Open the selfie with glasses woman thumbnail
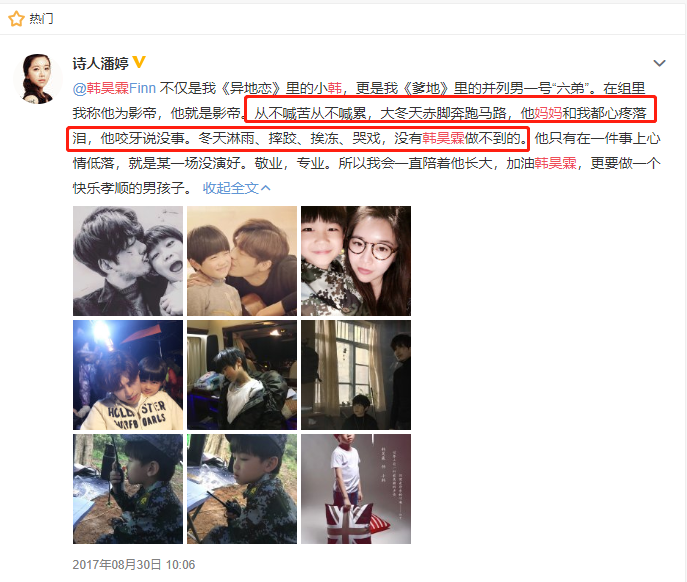The height and width of the screenshot is (582, 687). 356,261
